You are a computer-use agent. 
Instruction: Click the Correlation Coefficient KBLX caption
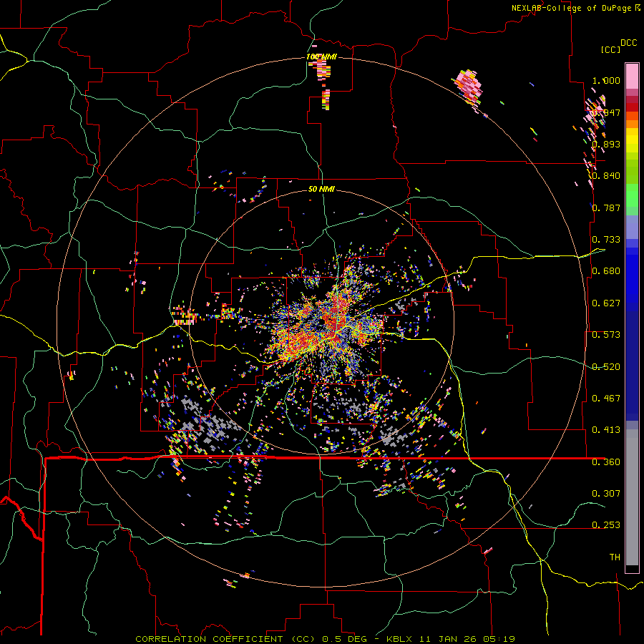tap(326, 639)
